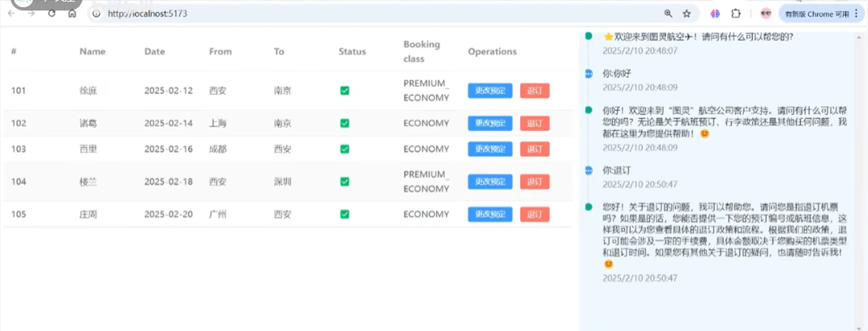Viewport: 868px width, 331px height.
Task: Click date 2025-02-14 cell
Action: 169,123
